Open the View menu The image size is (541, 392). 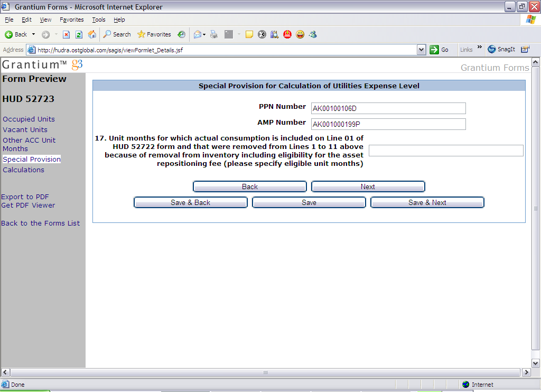pyautogui.click(x=45, y=20)
